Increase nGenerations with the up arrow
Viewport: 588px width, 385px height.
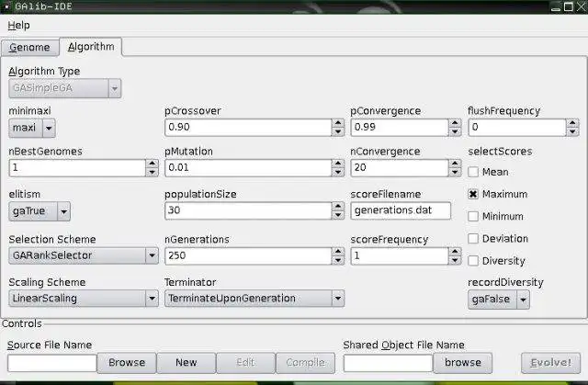click(x=338, y=252)
